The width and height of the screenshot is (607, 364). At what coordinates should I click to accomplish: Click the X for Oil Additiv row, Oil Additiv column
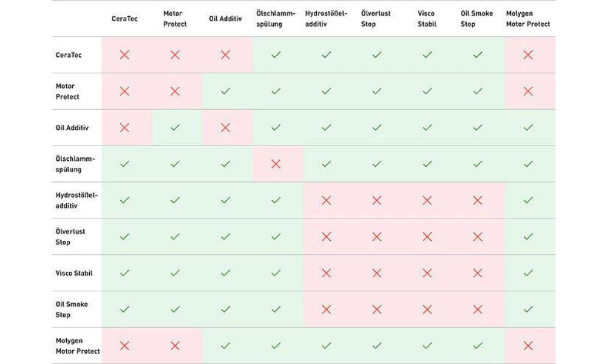tap(225, 127)
